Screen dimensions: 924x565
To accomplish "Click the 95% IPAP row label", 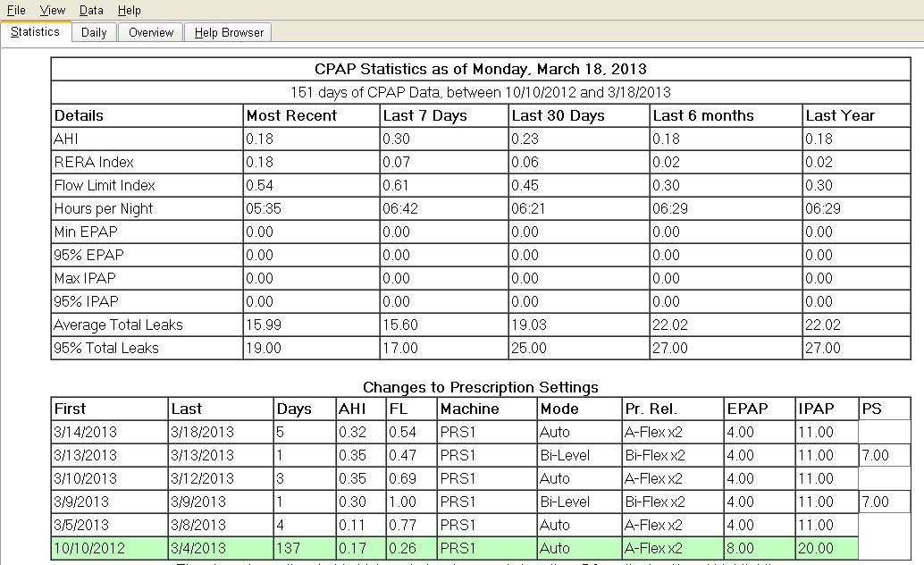I will click(86, 301).
